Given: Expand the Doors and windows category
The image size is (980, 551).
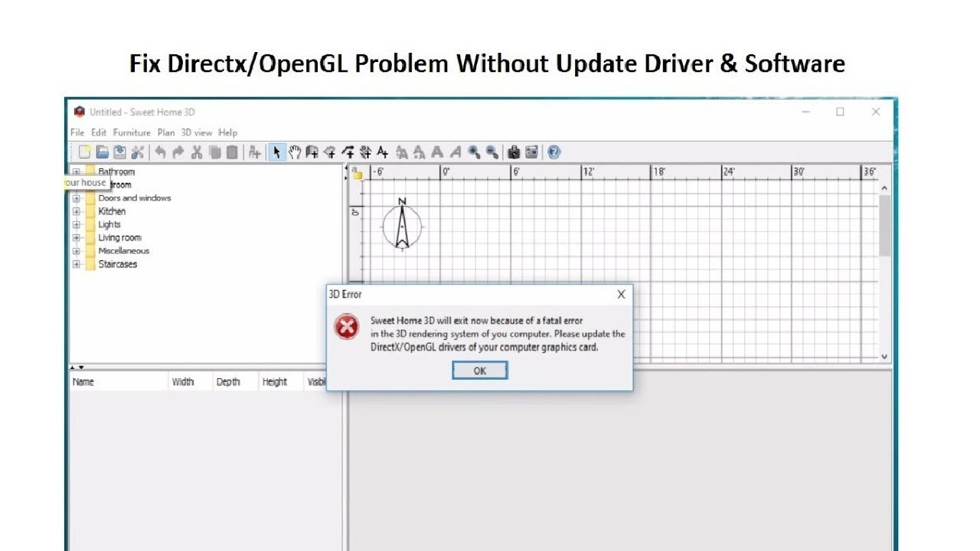Looking at the screenshot, I should [x=76, y=198].
